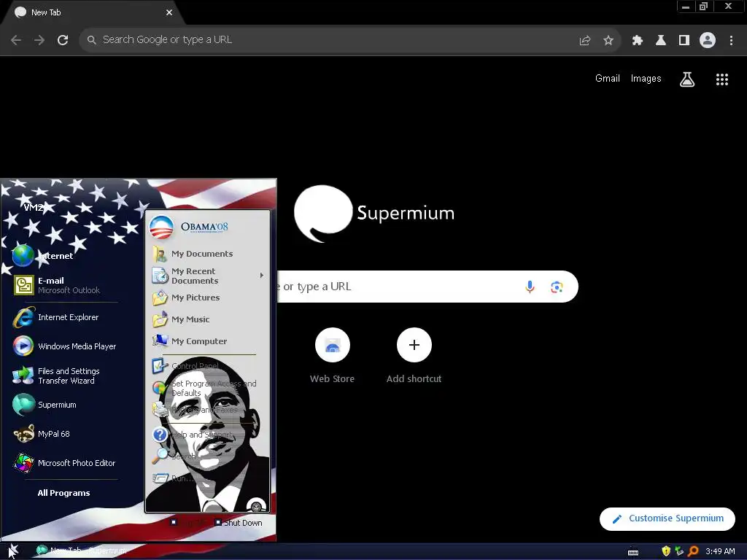Click the Search Labs flask icon near Images
Screen dimensions: 747x560
[x=687, y=79]
